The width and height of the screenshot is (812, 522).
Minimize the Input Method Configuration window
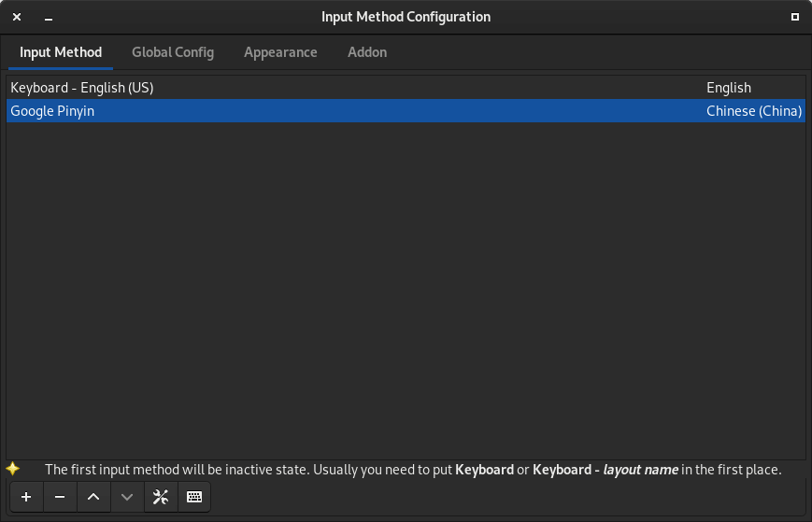pos(49,19)
